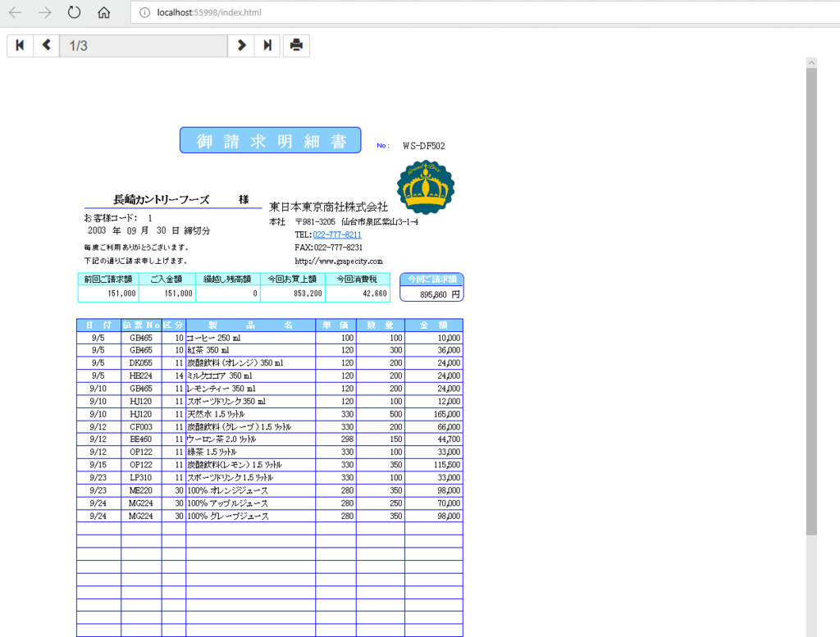
Task: Click the お客様コード: 1 text
Action: 118,218
